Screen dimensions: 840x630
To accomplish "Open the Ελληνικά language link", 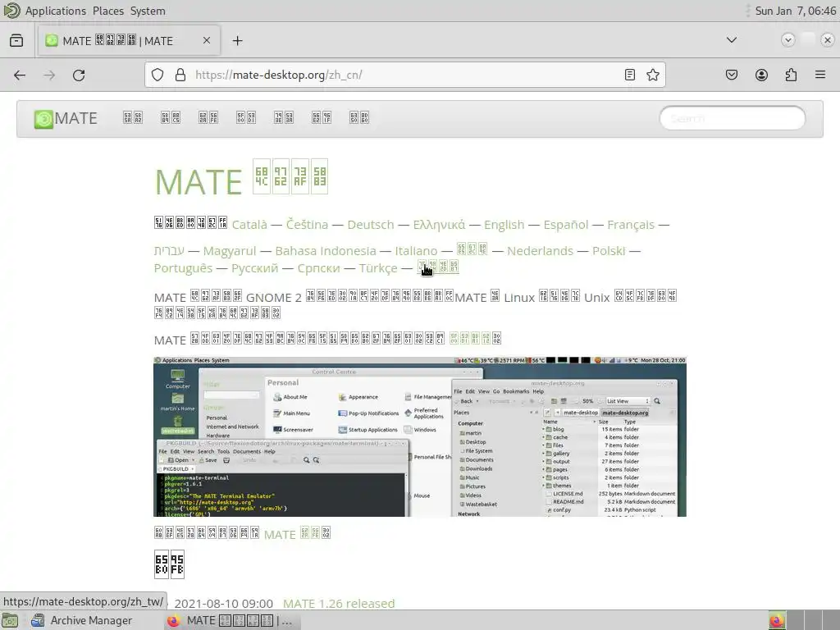I will coord(440,225).
